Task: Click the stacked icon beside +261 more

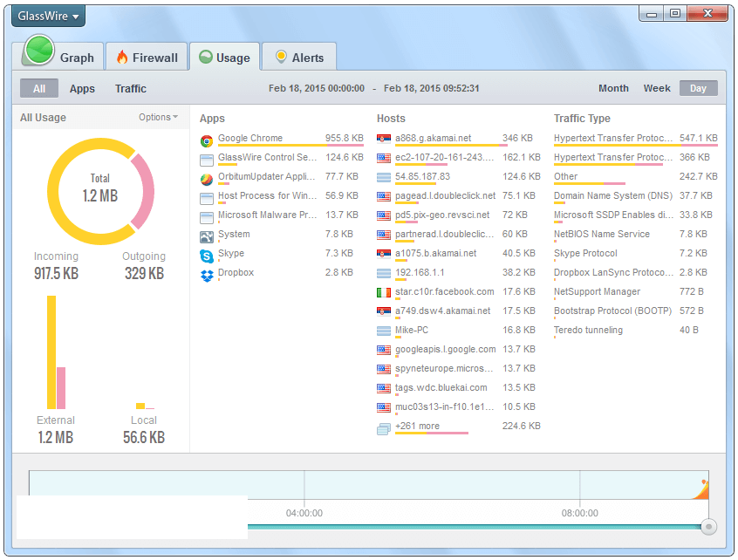Action: point(384,429)
